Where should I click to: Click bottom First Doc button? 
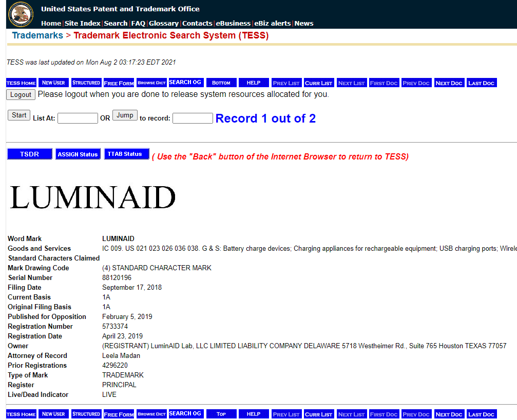(384, 414)
